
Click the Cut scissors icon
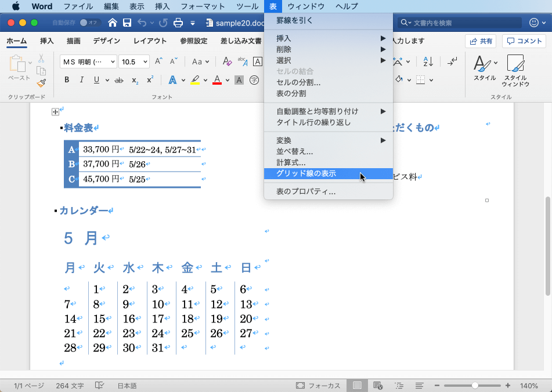click(41, 59)
